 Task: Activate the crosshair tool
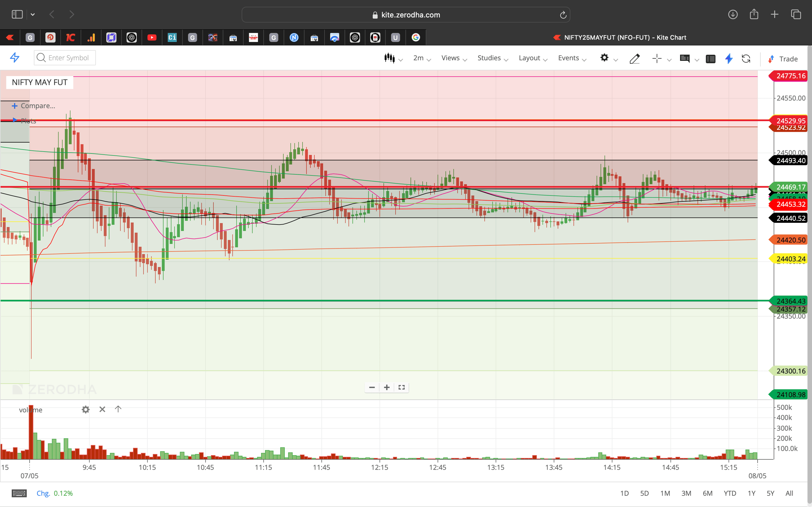click(657, 59)
